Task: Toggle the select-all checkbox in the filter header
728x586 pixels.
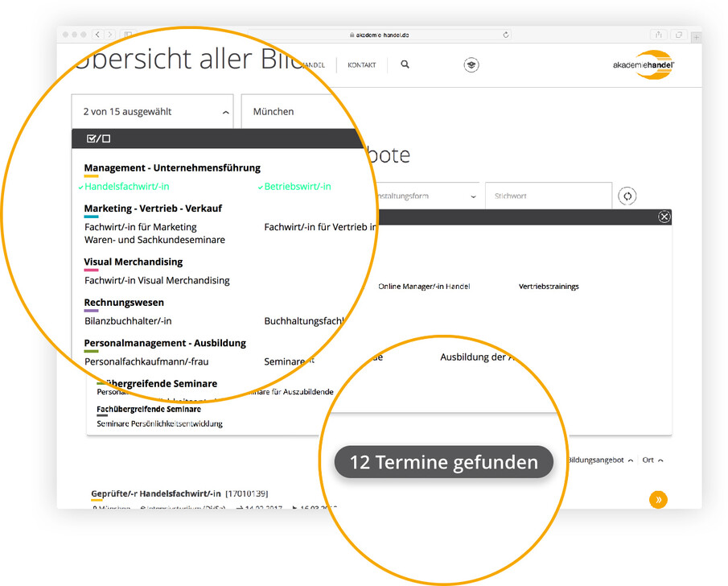Action: (97, 138)
